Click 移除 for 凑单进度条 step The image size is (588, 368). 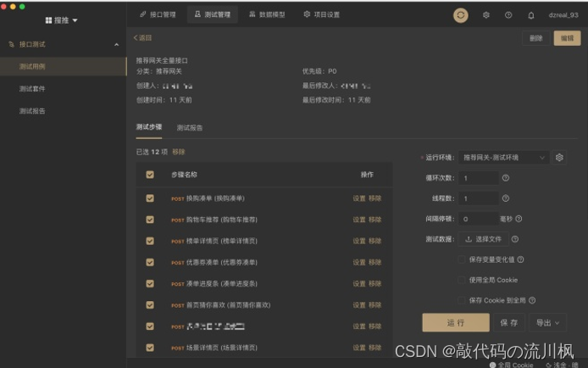point(374,284)
